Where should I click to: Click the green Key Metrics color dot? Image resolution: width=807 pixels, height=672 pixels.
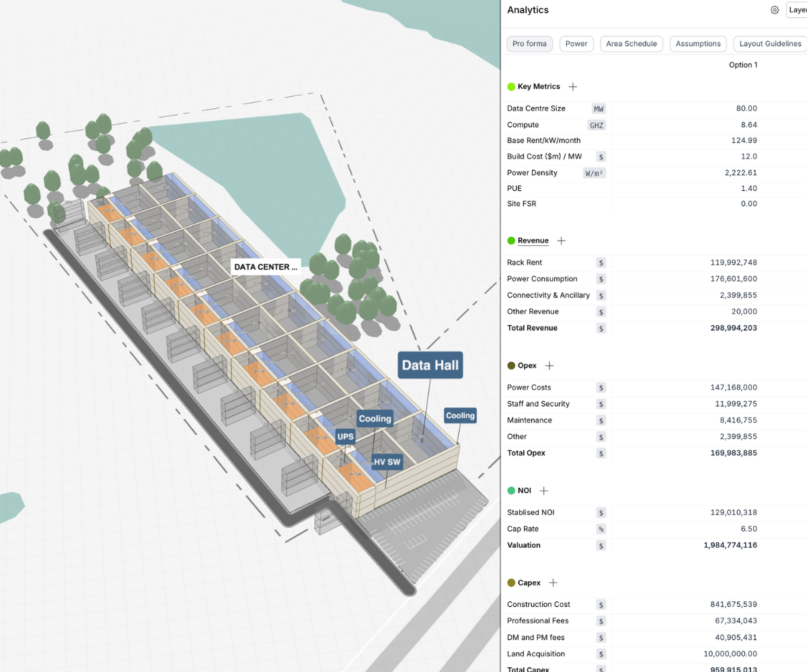(x=511, y=87)
